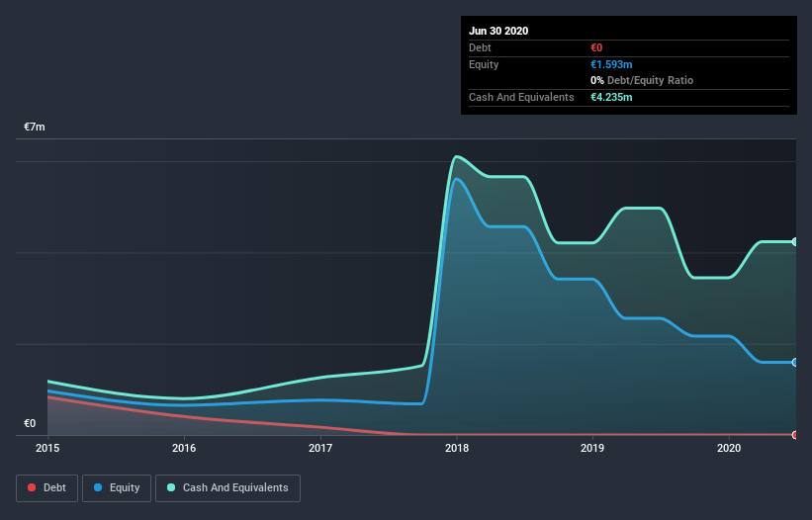Screen dimensions: 812x520
Task: Select the 2019 x-axis label
Action: click(x=592, y=448)
